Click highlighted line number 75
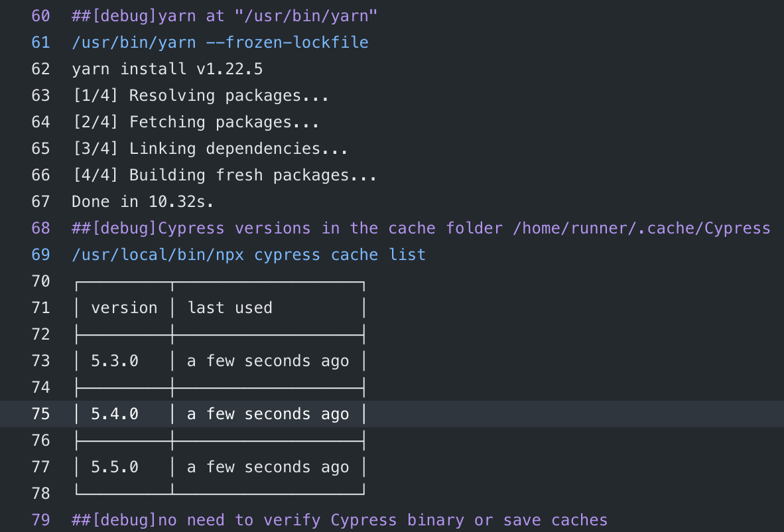Image resolution: width=784 pixels, height=532 pixels. tap(40, 413)
